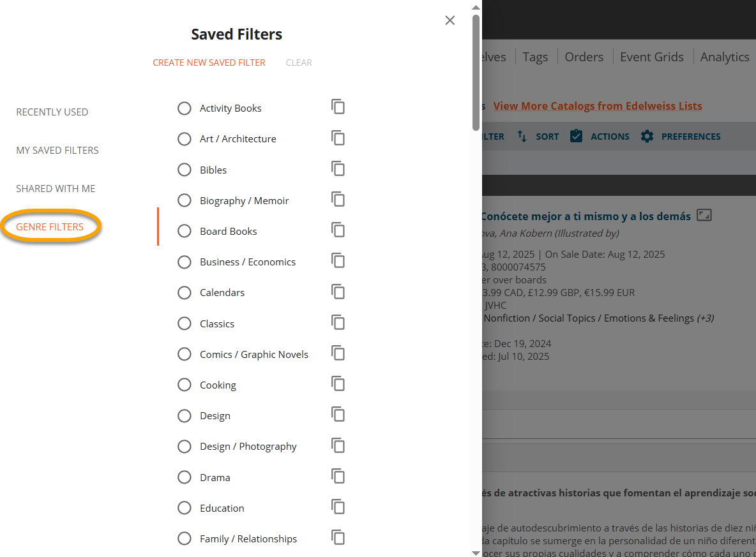Click the Sort label in toolbar
Screen dimensions: 756x557
(547, 137)
